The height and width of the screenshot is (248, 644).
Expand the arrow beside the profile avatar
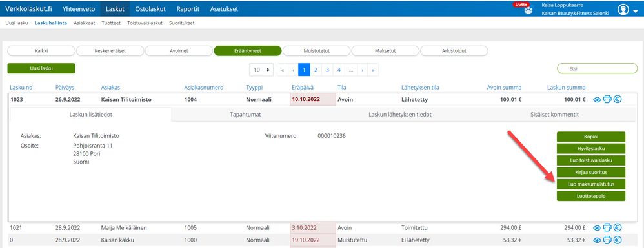tap(636, 12)
